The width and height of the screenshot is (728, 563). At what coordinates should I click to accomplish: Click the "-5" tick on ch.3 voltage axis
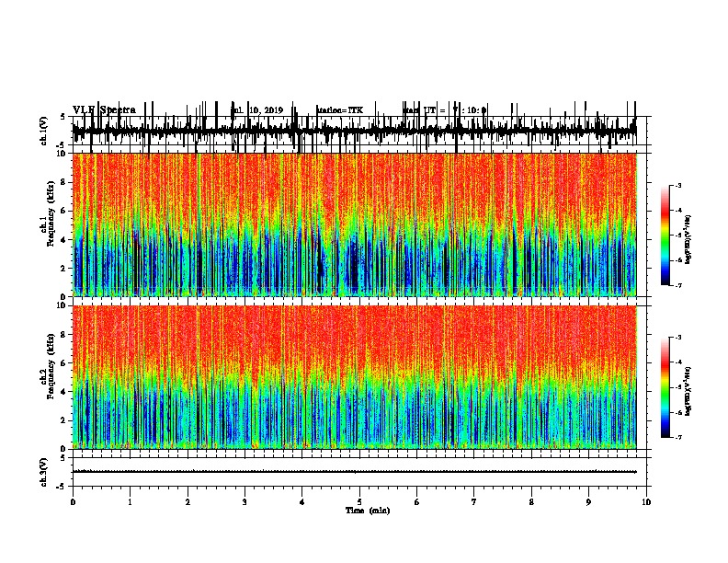click(x=63, y=487)
